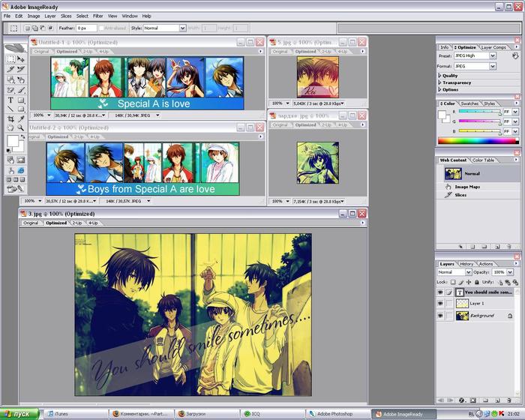The width and height of the screenshot is (525, 420).
Task: Click the optimize droplet icon
Action: 515,55
